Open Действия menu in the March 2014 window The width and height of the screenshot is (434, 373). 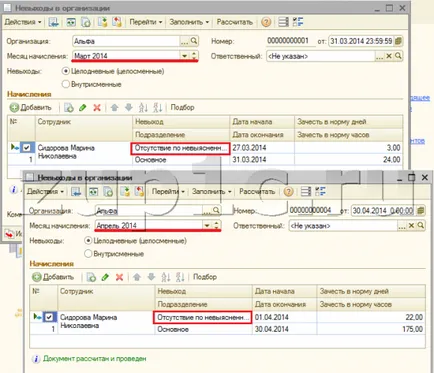point(23,22)
